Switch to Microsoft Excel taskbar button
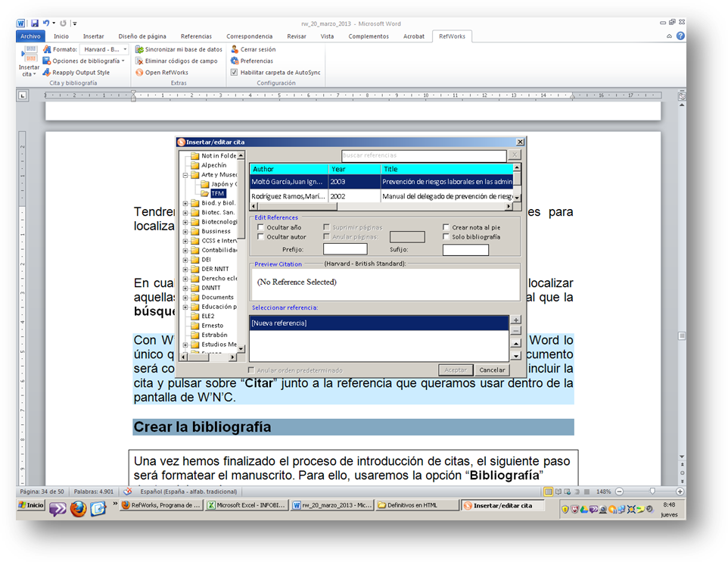The image size is (728, 562). tap(247, 505)
